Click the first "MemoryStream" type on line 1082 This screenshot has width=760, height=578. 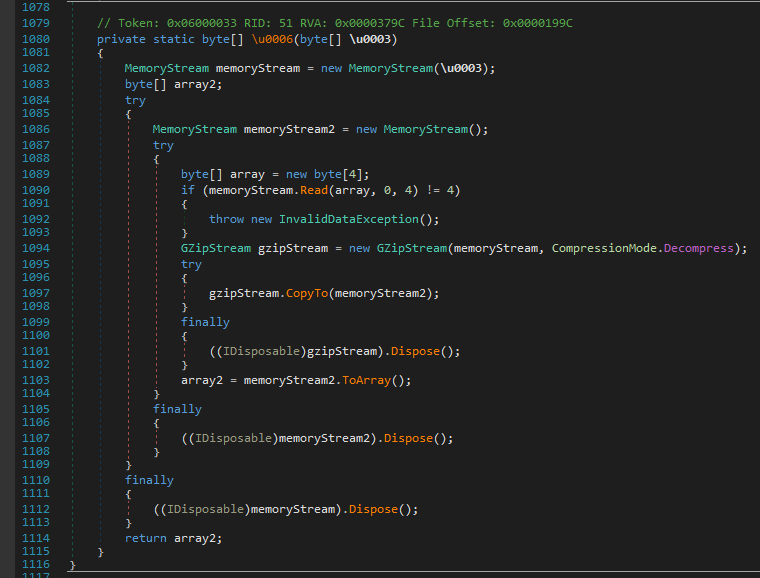167,68
